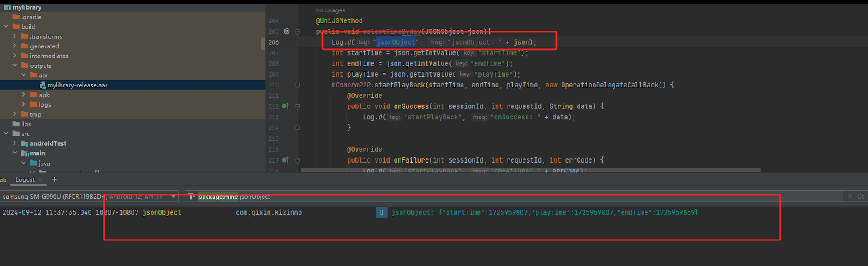The height and width of the screenshot is (266, 868).
Task: Toggle code fold marker on line 205
Action: pyautogui.click(x=298, y=31)
